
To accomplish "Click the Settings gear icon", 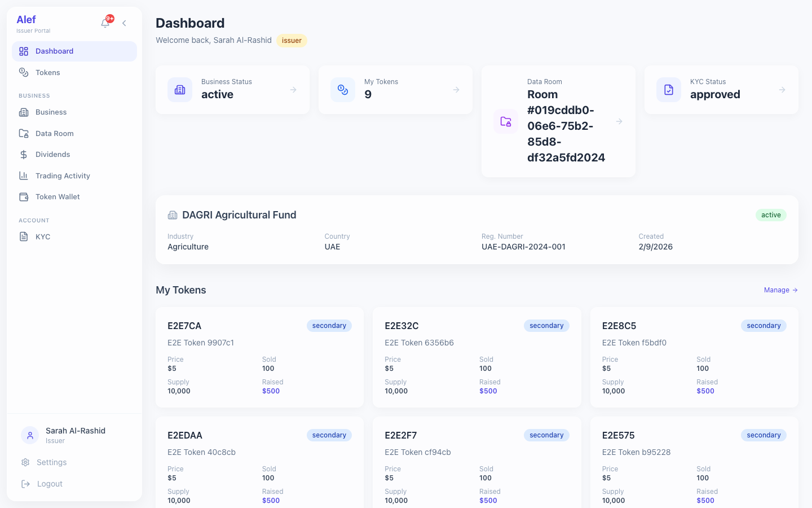I will click(x=25, y=462).
